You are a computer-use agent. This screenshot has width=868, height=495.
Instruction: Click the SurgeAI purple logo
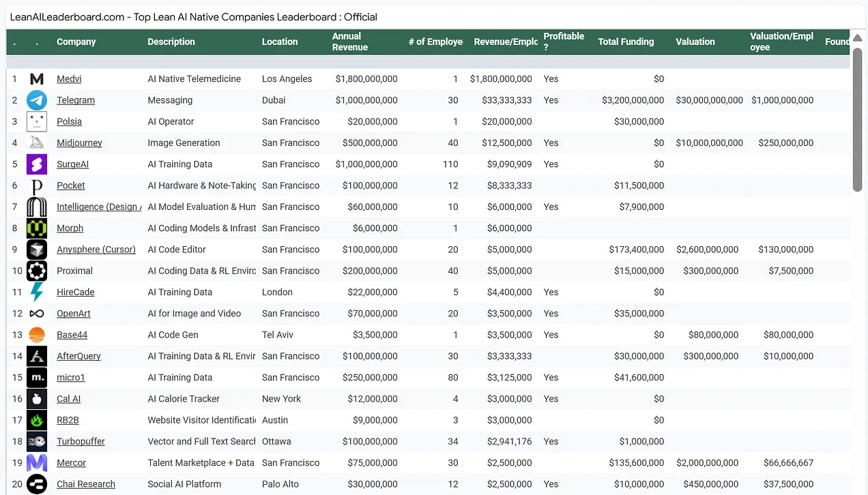pos(37,164)
